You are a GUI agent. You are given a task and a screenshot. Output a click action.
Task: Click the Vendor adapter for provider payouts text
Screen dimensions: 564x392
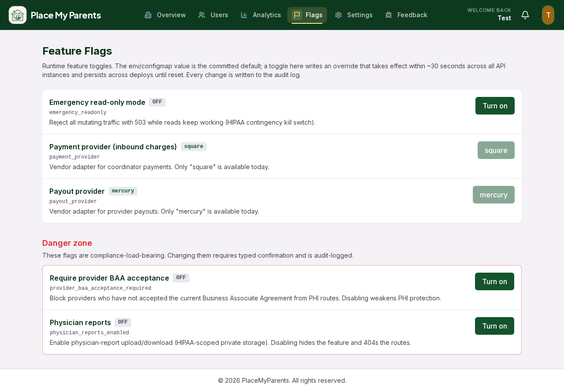pyautogui.click(x=154, y=211)
